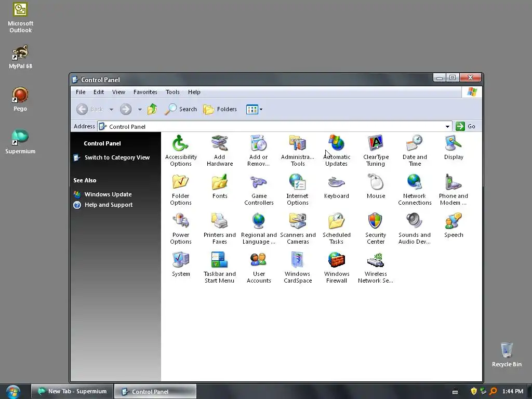The image size is (532, 399).
Task: Expand the Forward history dropdown arrow
Action: tap(140, 110)
